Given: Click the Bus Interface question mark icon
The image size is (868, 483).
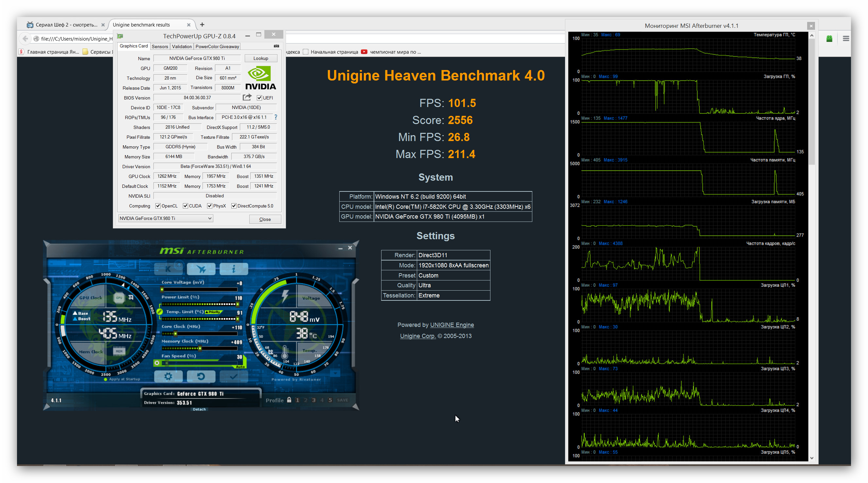Looking at the screenshot, I should 275,117.
